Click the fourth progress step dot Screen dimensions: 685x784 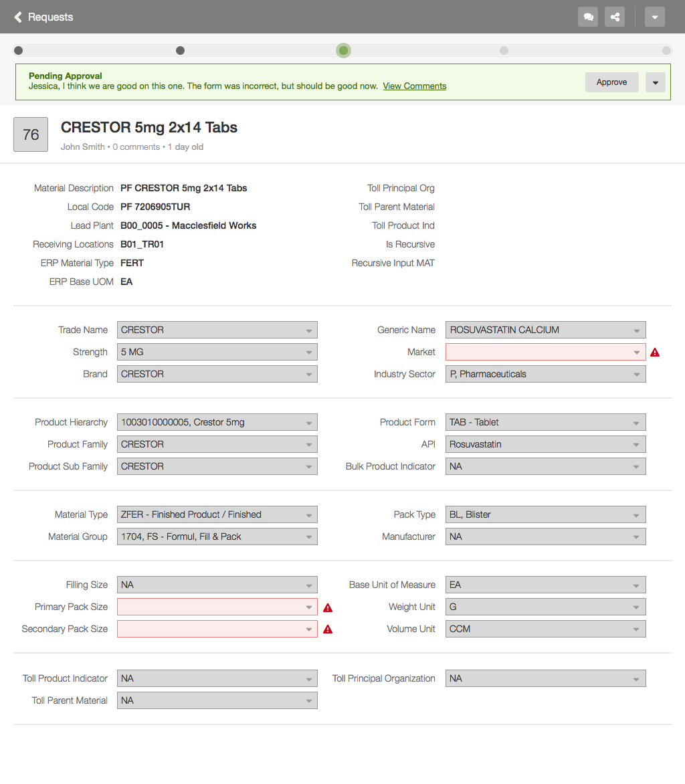(x=504, y=51)
